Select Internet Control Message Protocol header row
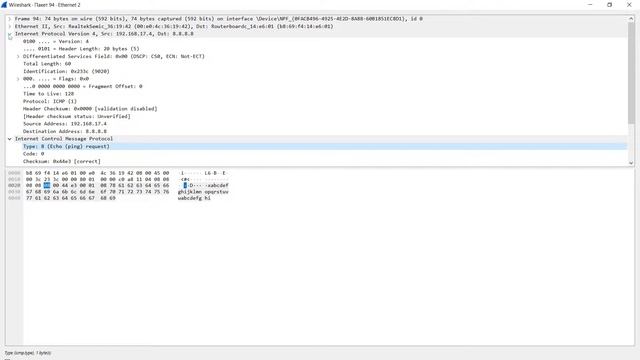This screenshot has width=640, height=360. click(x=64, y=139)
